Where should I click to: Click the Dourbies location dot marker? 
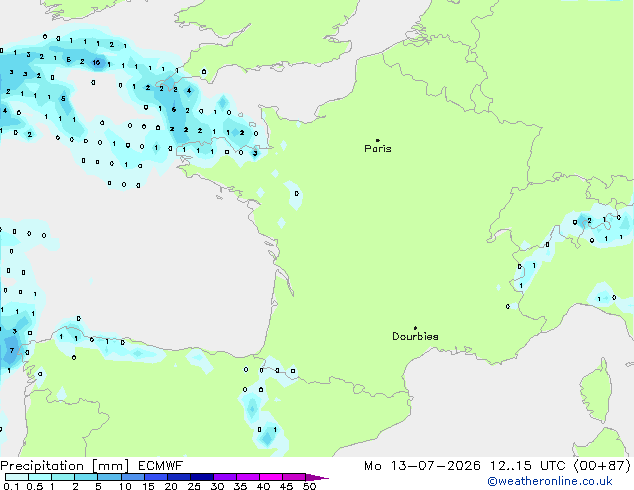click(x=415, y=328)
